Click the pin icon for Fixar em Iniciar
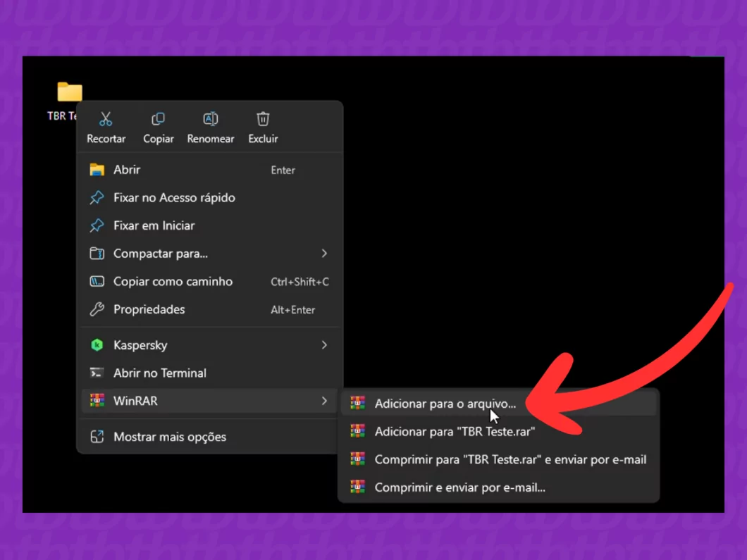 tap(97, 225)
